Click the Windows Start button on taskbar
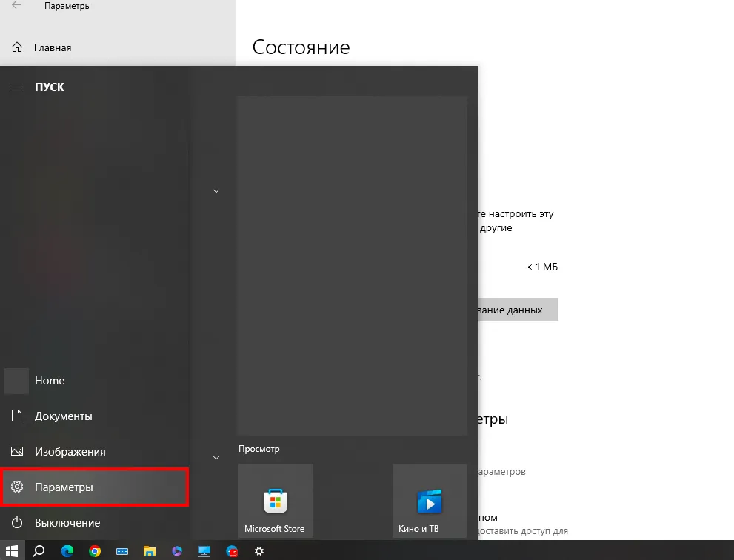The image size is (734, 560). coord(11,550)
